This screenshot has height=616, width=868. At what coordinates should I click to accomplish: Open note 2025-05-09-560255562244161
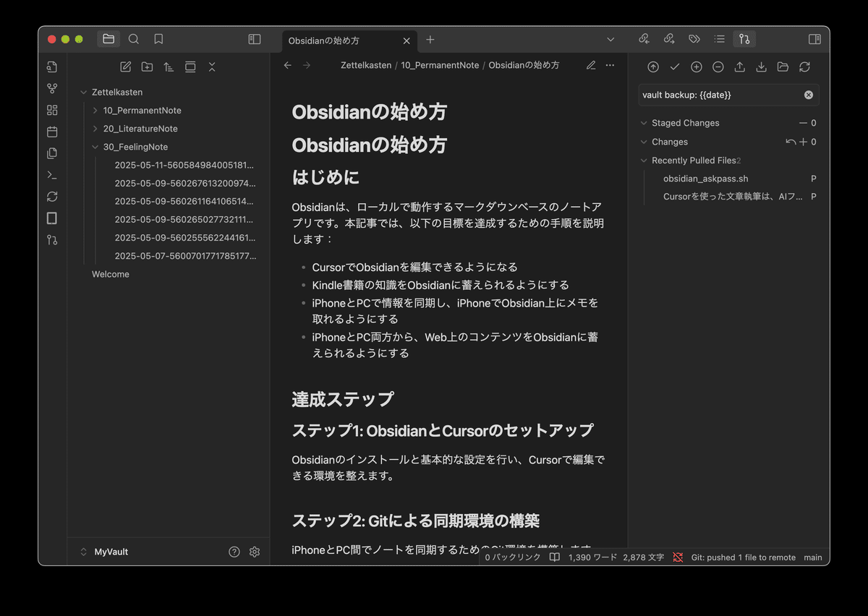(184, 238)
